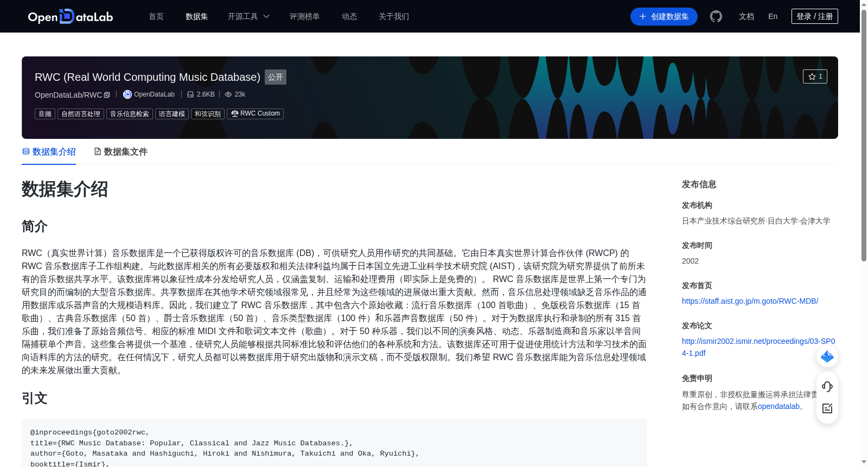
Task: Open the feedback edit icon
Action: 827,408
